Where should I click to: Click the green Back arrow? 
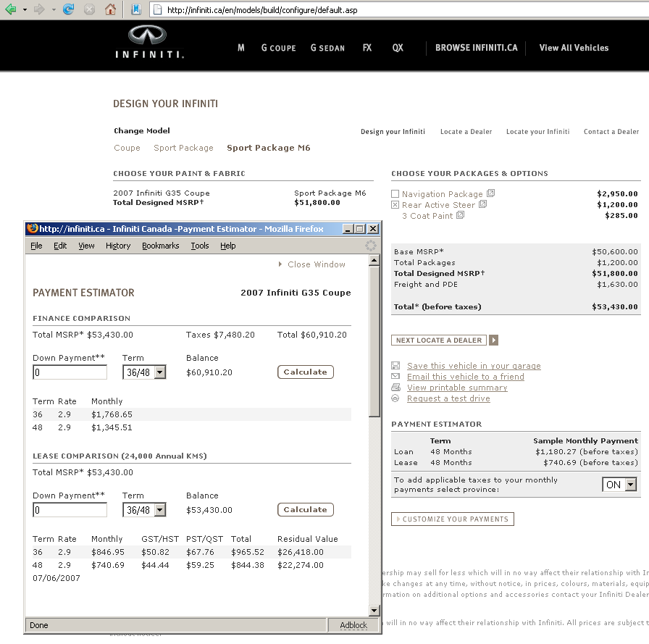point(10,9)
